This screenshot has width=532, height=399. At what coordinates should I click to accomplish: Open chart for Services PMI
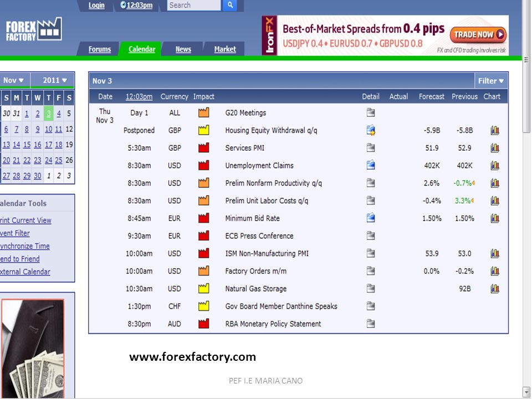(x=495, y=148)
